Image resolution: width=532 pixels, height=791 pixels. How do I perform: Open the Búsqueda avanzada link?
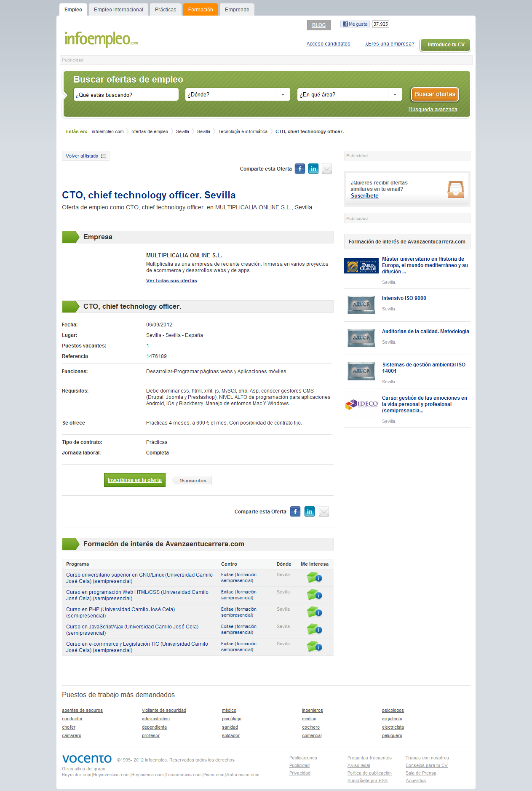coord(433,110)
